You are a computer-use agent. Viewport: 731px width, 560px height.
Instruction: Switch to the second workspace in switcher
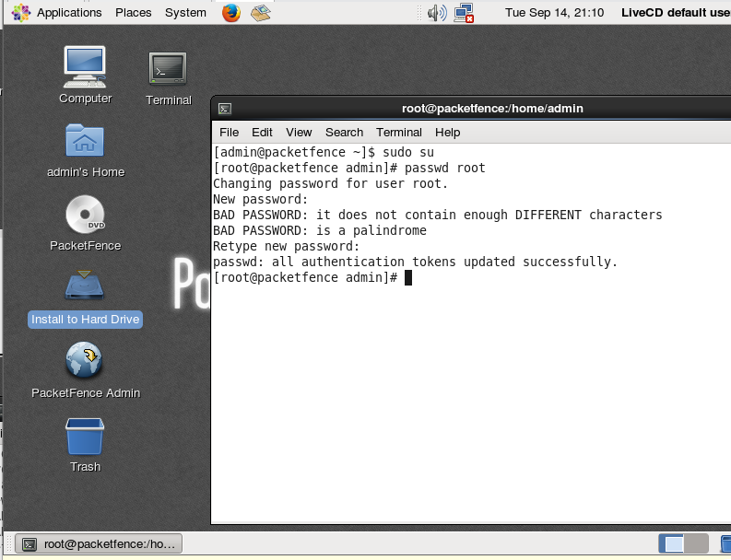[x=696, y=543]
